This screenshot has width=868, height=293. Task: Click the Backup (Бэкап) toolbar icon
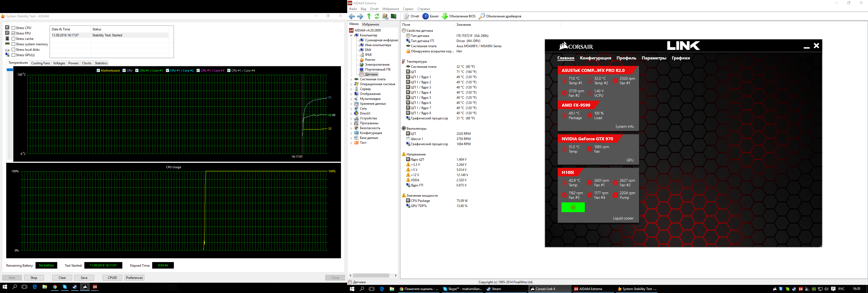click(x=430, y=16)
